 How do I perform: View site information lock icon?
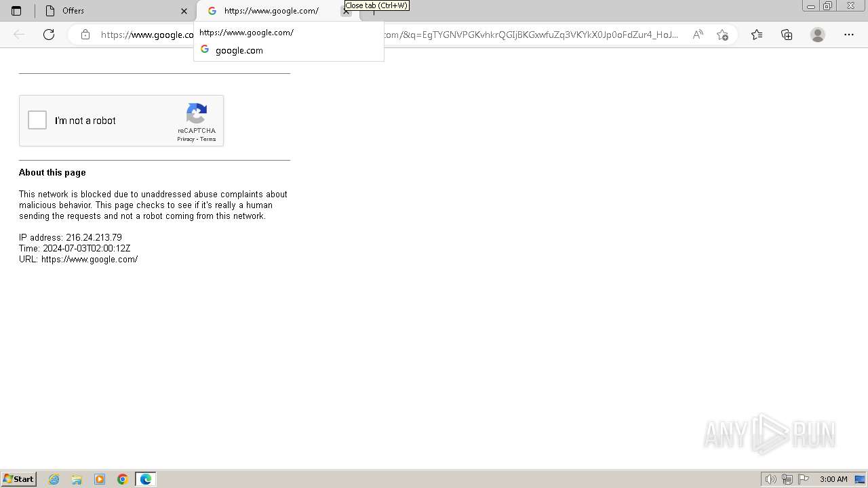pos(85,35)
